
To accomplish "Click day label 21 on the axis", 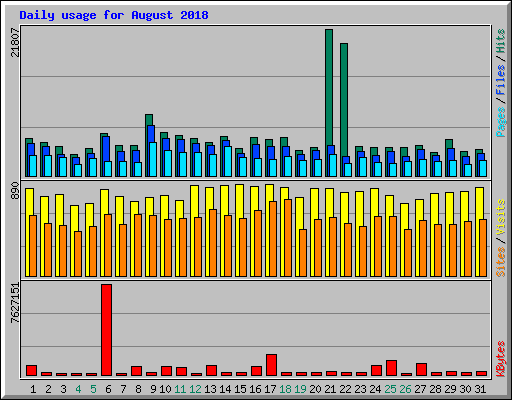I will pos(330,389).
